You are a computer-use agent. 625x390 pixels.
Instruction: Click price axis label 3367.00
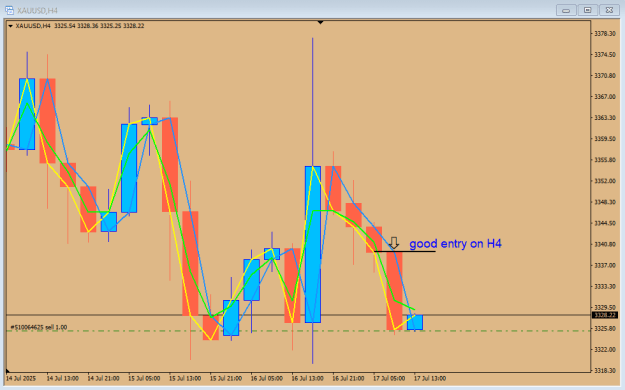[x=605, y=97]
